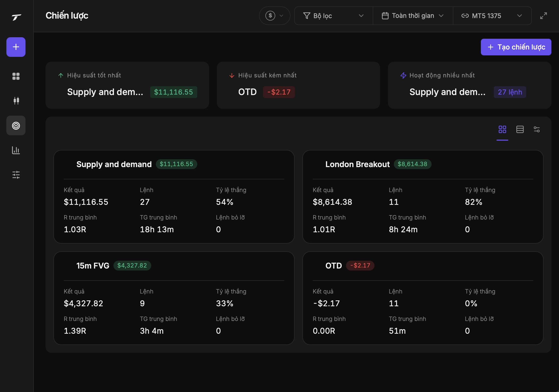Open the London Breakout strategy card
The width and height of the screenshot is (559, 392).
pos(423,196)
